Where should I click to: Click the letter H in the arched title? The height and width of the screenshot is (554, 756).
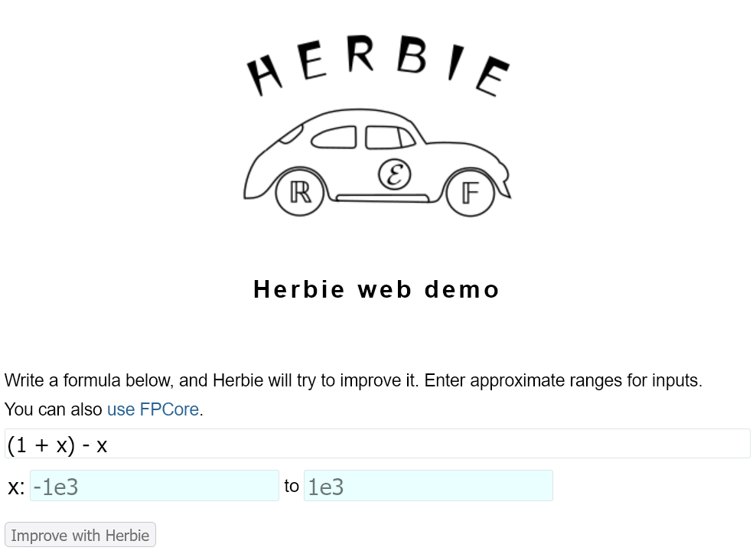[x=265, y=75]
